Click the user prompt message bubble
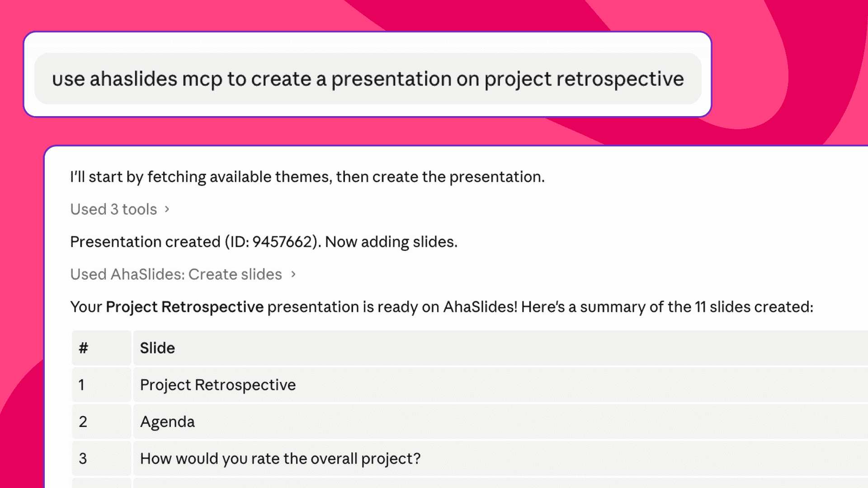Viewport: 868px width, 488px height. [368, 79]
